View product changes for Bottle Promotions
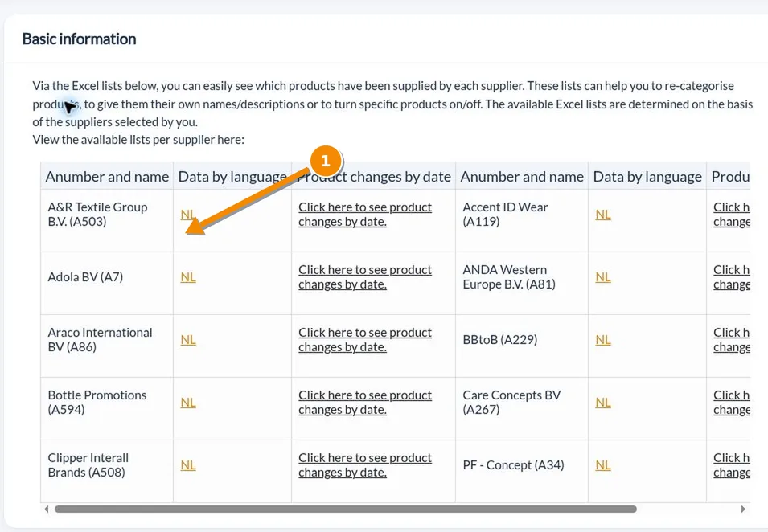This screenshot has height=532, width=768. click(x=365, y=403)
